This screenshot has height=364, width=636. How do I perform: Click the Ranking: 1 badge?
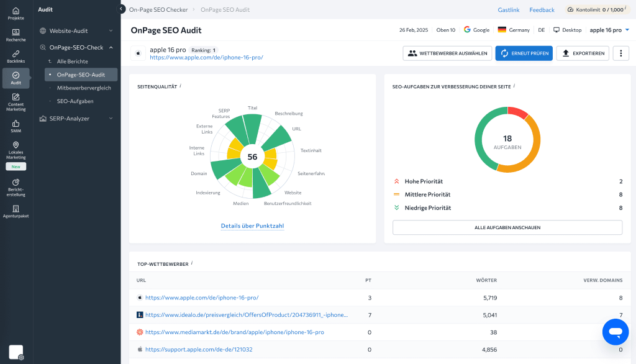coord(203,50)
